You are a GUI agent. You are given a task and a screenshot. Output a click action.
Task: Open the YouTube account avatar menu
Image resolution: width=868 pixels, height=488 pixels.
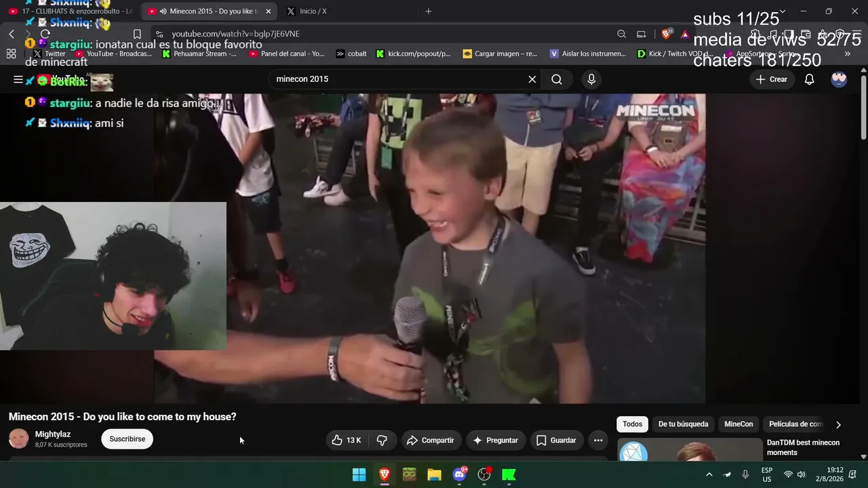tap(839, 79)
